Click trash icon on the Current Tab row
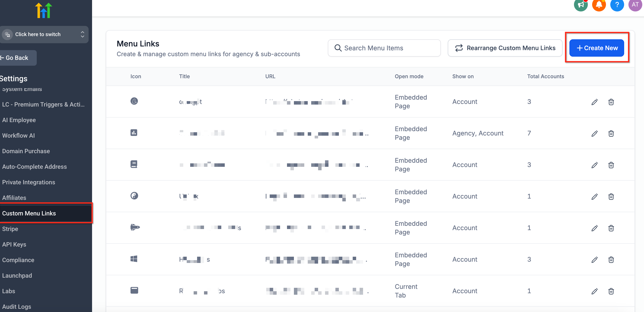Viewport: 644px width, 312px height. coord(611,291)
